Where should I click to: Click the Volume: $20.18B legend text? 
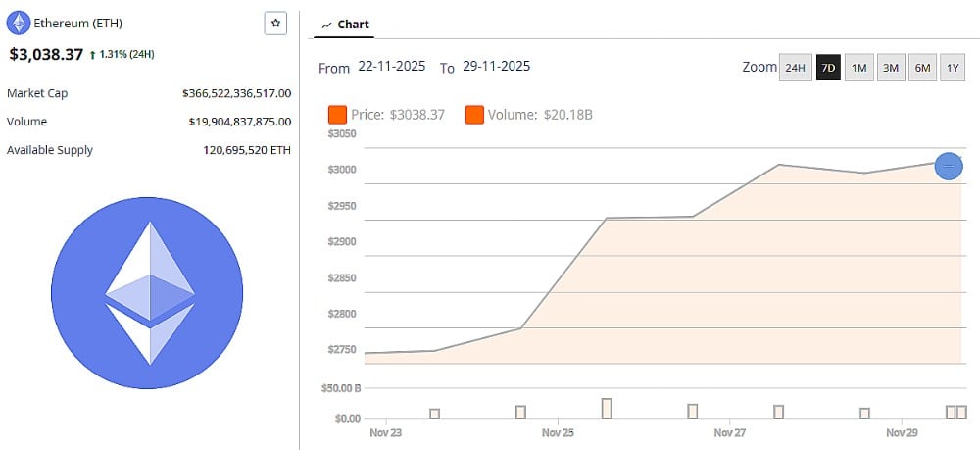pos(540,115)
